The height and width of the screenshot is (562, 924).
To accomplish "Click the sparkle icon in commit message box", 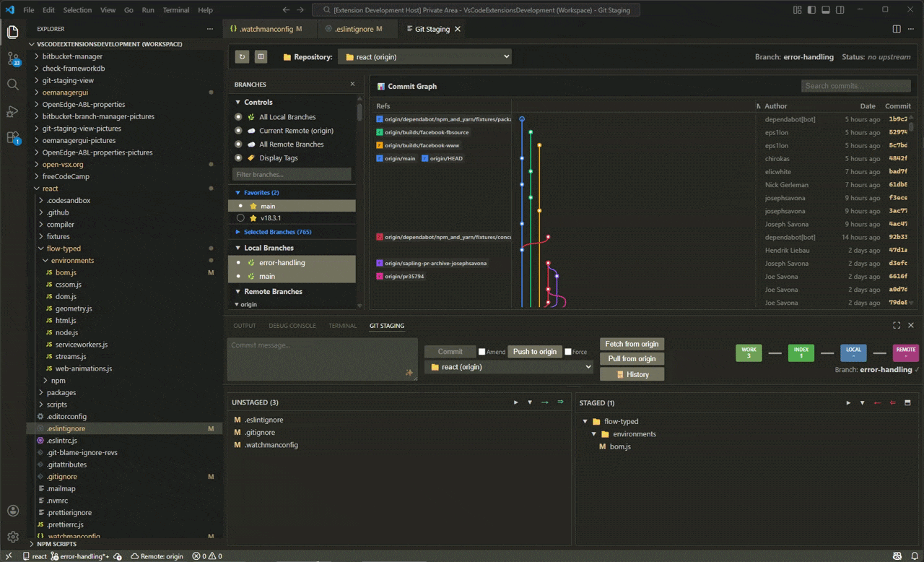I will pos(409,373).
